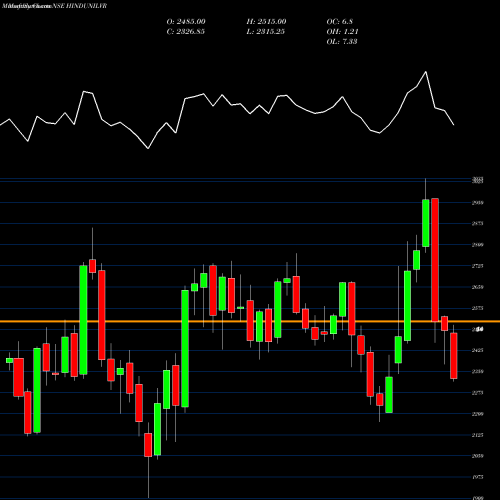This screenshot has height=500, width=500.
Task: Click the white indicator line's highest peak
Action: coord(426,72)
